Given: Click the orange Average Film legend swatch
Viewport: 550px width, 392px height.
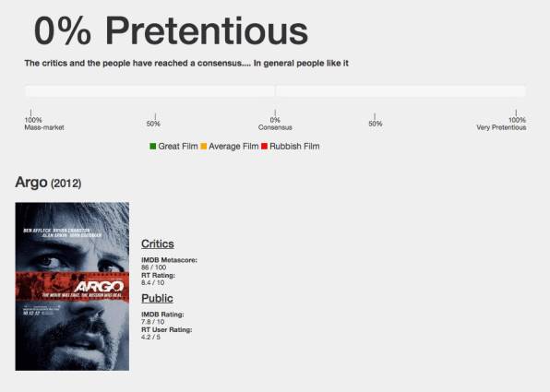Looking at the screenshot, I should (203, 147).
